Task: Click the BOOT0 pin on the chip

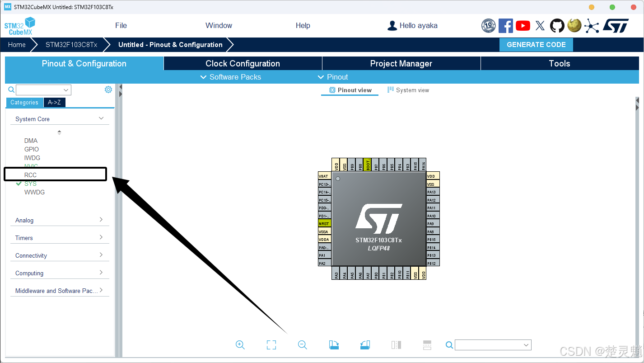Action: click(x=367, y=165)
